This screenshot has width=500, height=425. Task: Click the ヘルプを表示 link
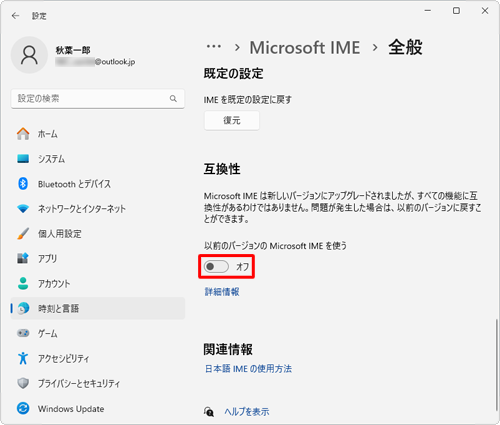[x=247, y=412]
